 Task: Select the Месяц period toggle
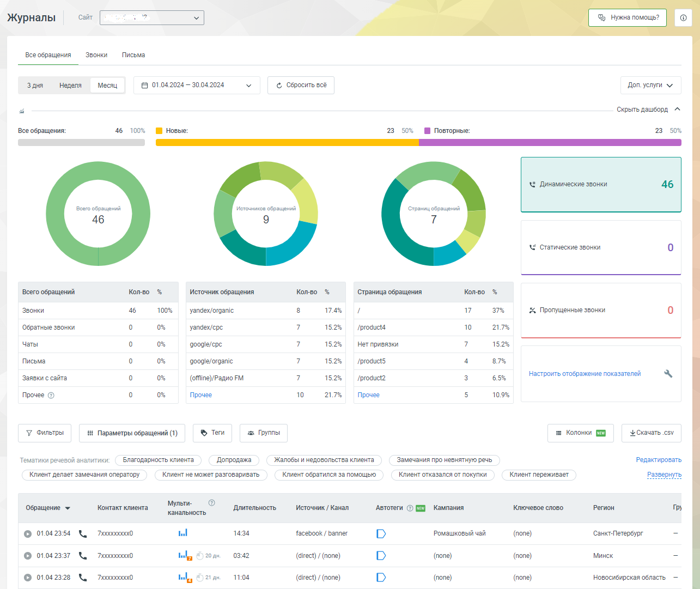pos(107,86)
